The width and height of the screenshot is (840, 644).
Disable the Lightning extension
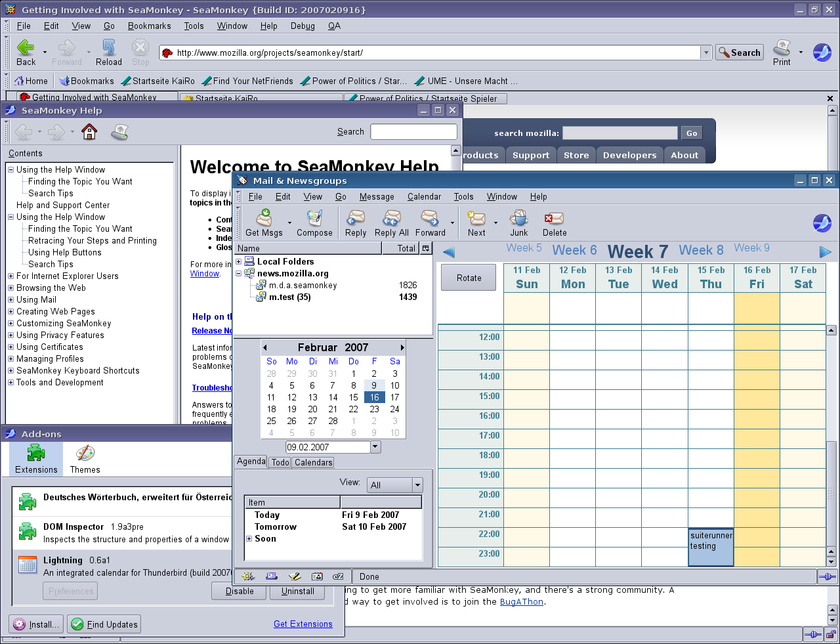coord(239,591)
